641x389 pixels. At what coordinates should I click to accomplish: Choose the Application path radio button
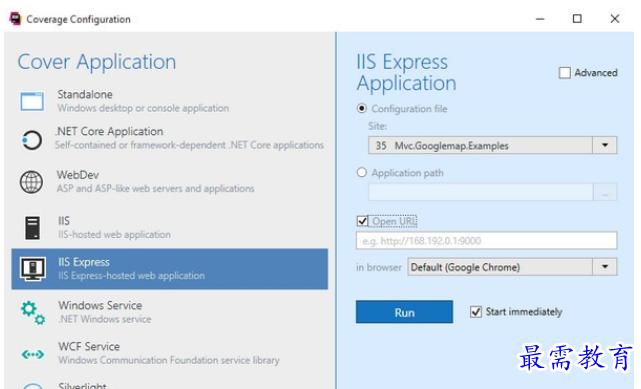click(x=362, y=172)
